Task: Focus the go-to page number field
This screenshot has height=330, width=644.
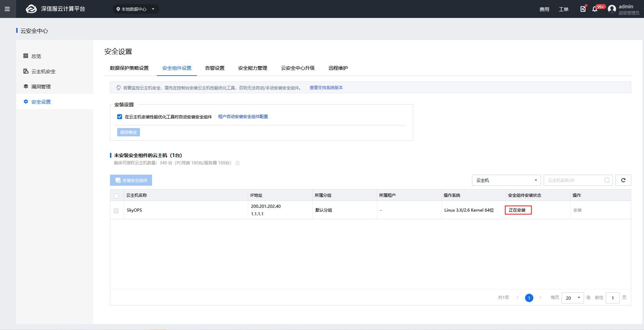Action: click(613, 298)
